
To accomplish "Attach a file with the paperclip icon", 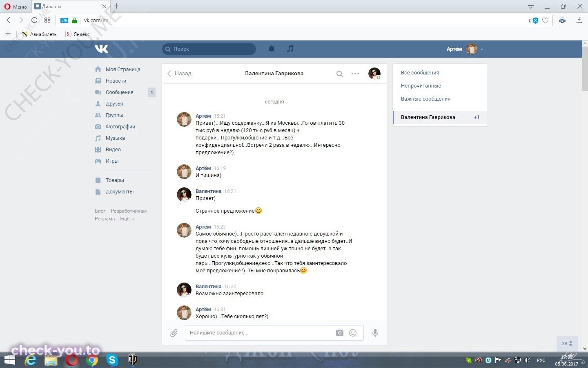I will (x=174, y=333).
